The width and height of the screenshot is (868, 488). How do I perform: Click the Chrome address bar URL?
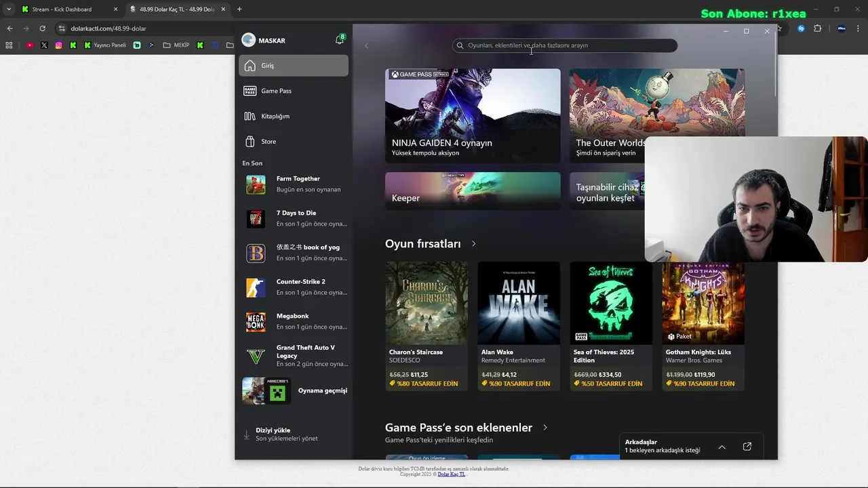[108, 28]
